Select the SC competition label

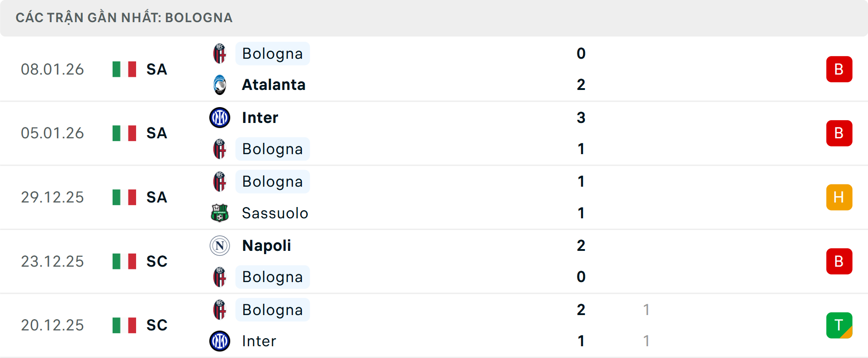tap(156, 261)
